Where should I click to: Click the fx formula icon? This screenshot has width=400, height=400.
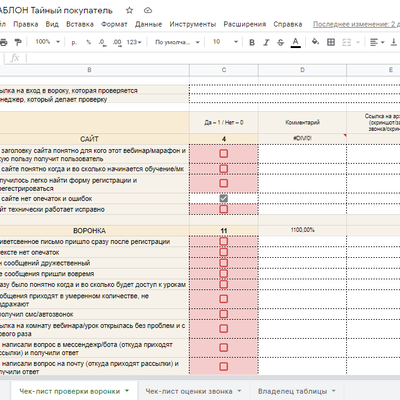tap(15, 58)
